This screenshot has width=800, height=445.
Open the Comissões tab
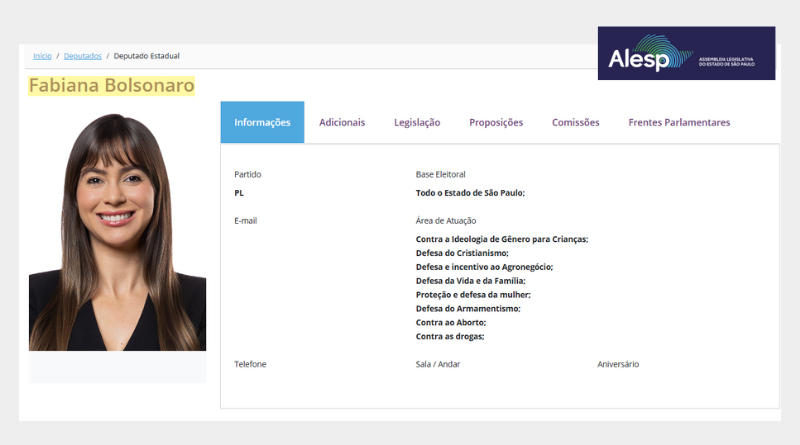[x=576, y=122]
